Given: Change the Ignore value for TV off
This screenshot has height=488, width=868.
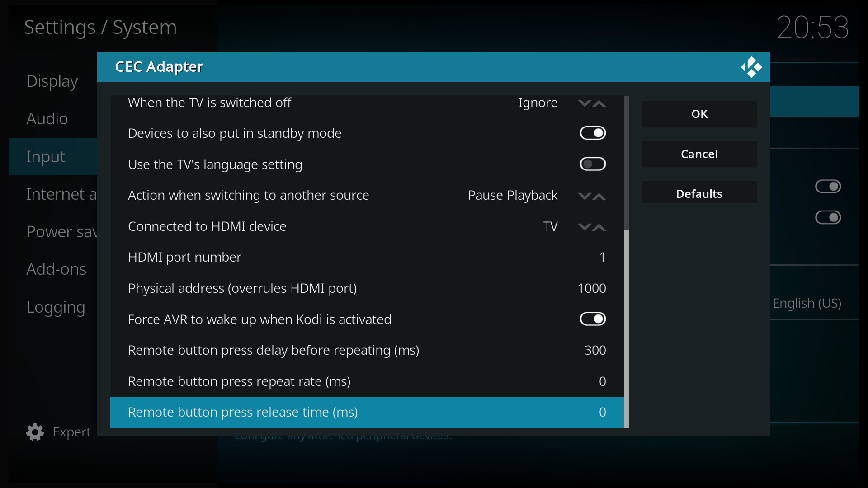Looking at the screenshot, I should pos(538,103).
